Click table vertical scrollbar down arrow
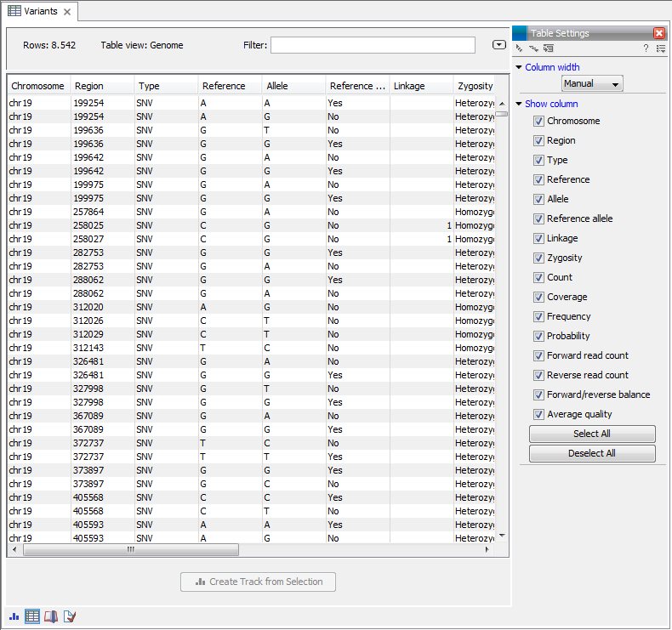This screenshot has width=672, height=630. [502, 536]
